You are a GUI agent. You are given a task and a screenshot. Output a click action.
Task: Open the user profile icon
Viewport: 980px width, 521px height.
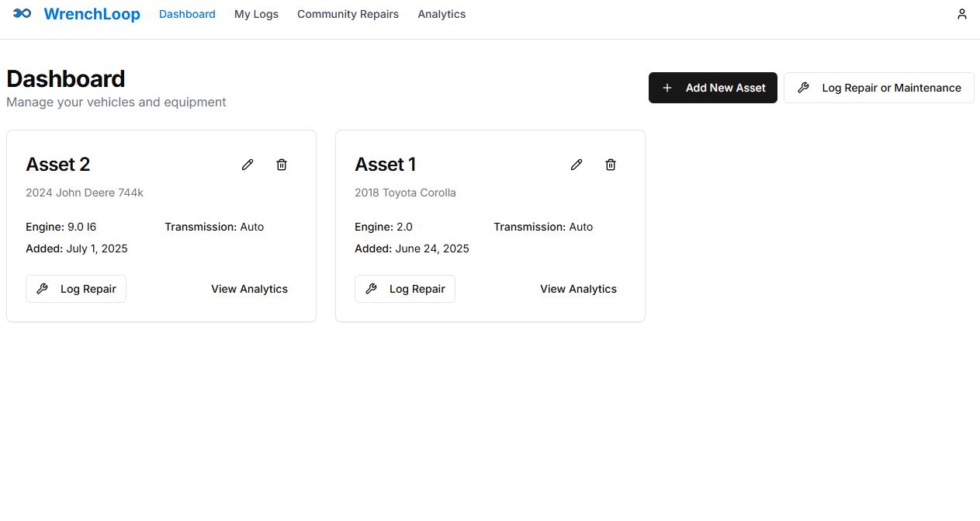click(962, 14)
